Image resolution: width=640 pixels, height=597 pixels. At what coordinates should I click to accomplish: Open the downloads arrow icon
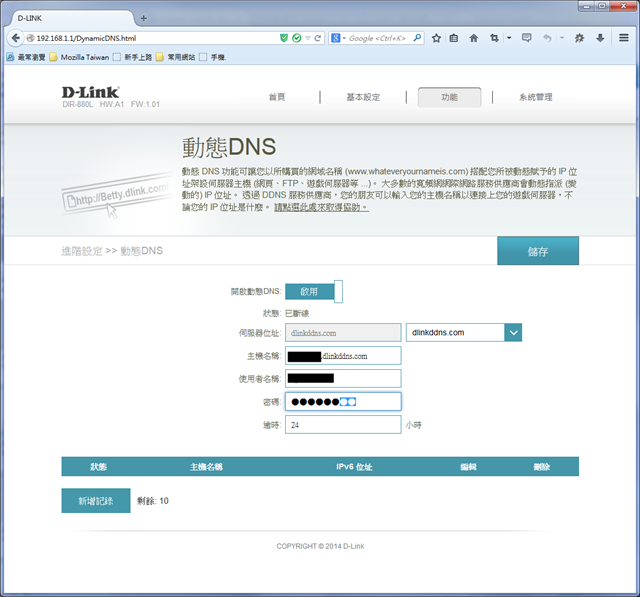tap(600, 38)
